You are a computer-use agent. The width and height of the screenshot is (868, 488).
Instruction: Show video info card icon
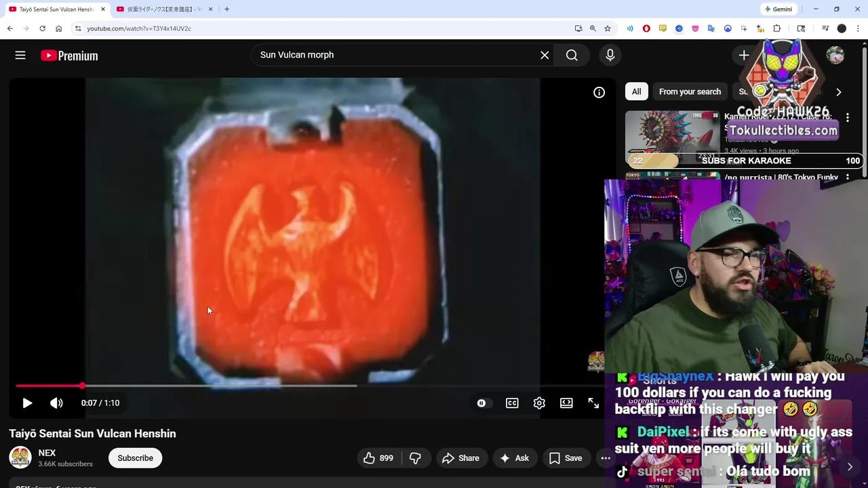(x=599, y=92)
